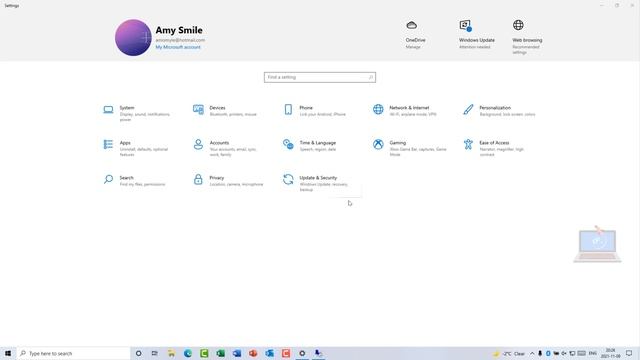Image resolution: width=640 pixels, height=360 pixels.
Task: Open the My Microsoft account link
Action: [178, 47]
